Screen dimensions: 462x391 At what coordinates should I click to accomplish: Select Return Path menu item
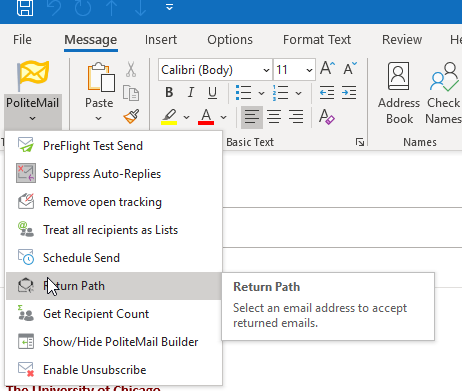[x=114, y=286]
